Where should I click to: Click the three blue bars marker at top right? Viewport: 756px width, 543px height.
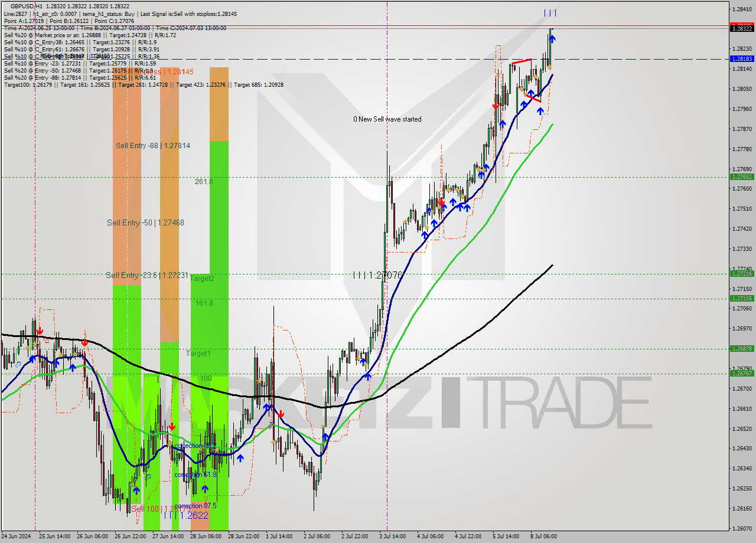click(x=550, y=12)
